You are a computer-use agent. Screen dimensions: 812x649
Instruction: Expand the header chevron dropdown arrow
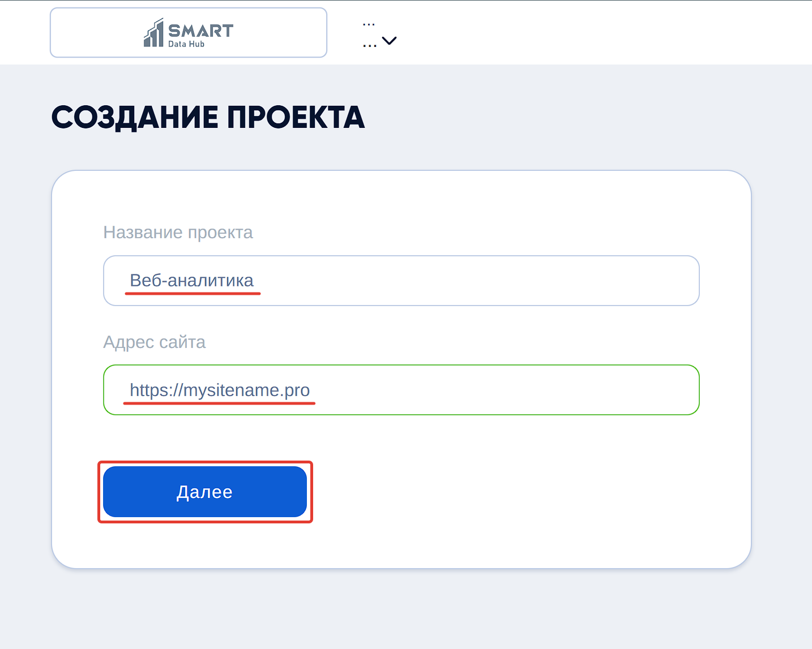[389, 41]
